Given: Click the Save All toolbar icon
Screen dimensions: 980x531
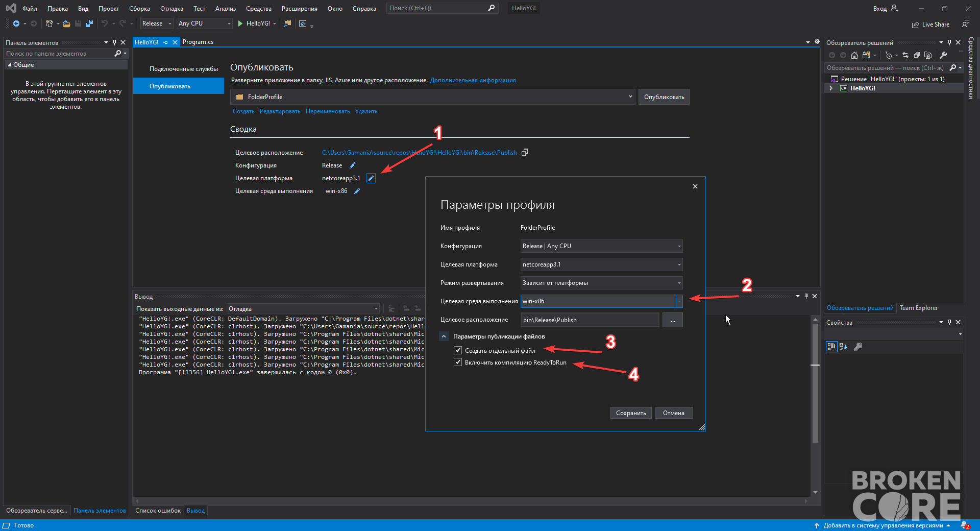Looking at the screenshot, I should pyautogui.click(x=89, y=23).
